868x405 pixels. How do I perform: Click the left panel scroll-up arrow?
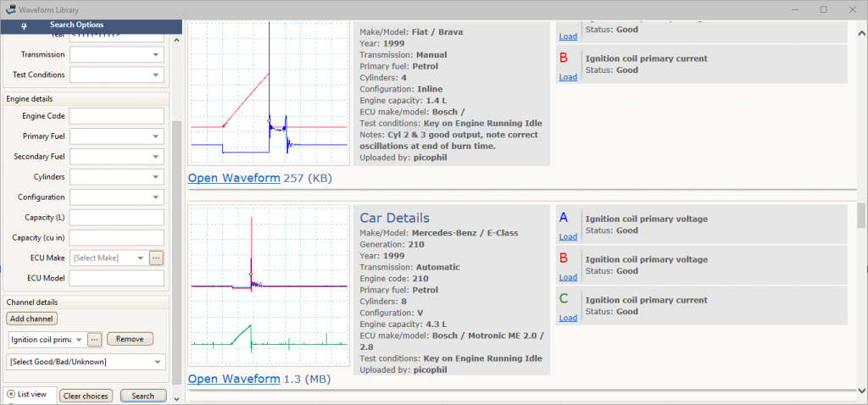tap(176, 40)
